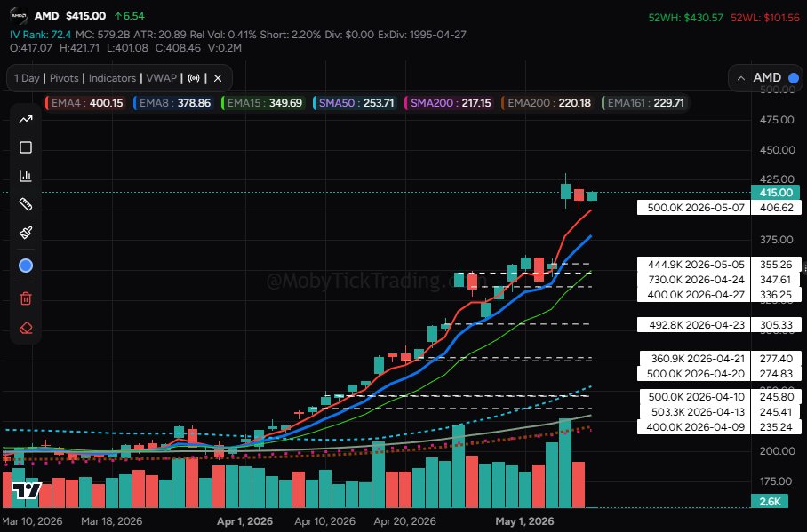Select the ruler measure tool

click(26, 204)
